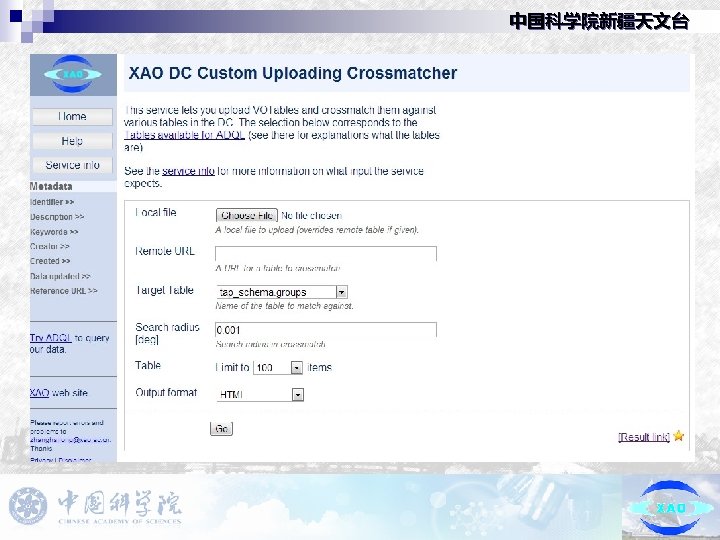Click the yellow star beside Result link

pos(679,436)
